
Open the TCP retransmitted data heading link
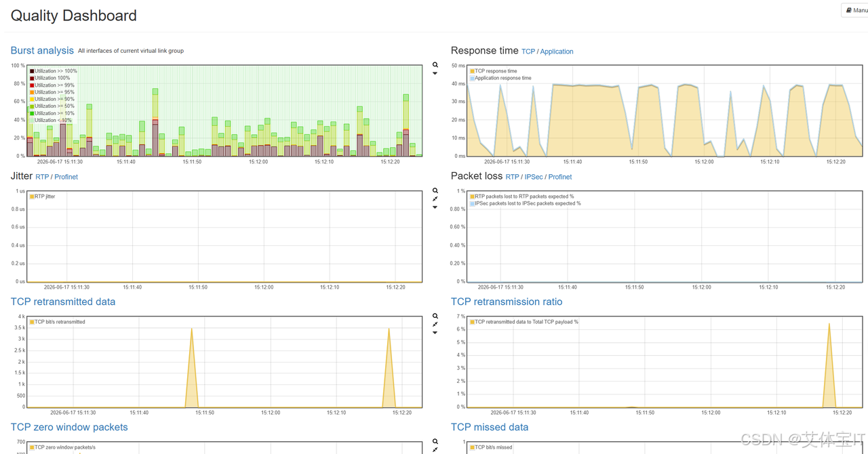tap(63, 302)
